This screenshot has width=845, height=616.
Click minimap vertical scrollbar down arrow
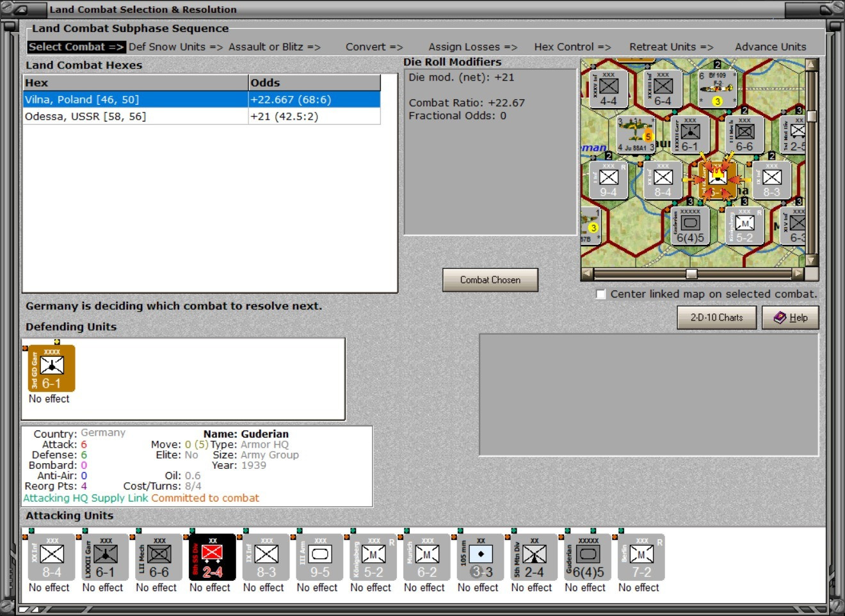(x=812, y=260)
